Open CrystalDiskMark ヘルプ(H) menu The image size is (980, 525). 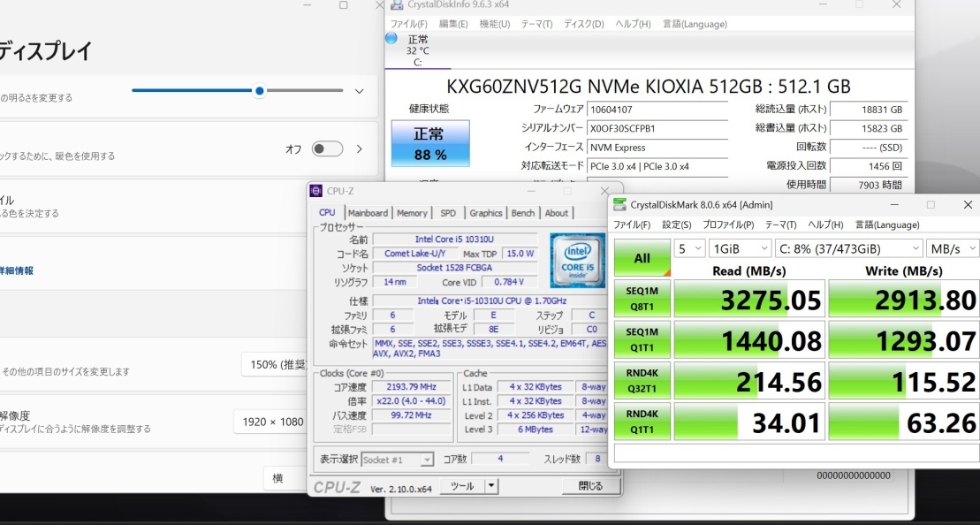pyautogui.click(x=825, y=225)
